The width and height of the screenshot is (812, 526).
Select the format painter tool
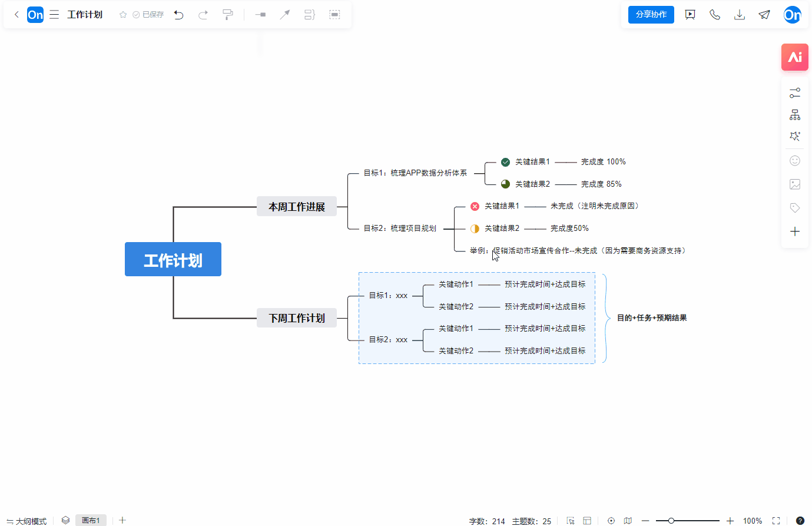click(x=228, y=15)
